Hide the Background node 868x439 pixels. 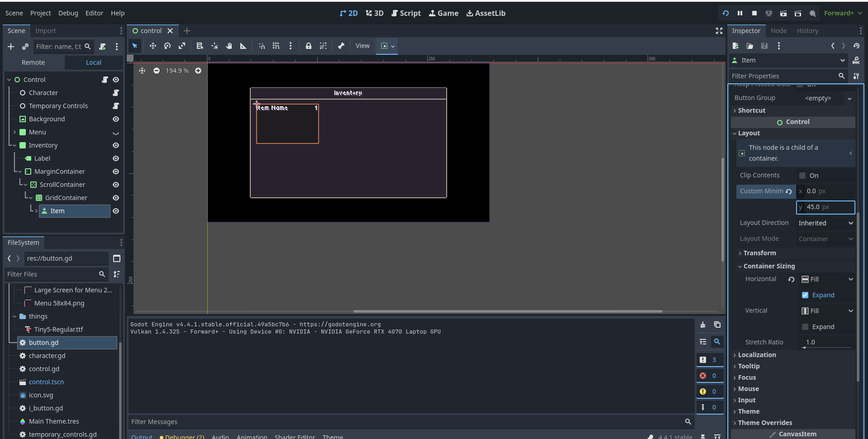click(x=116, y=119)
